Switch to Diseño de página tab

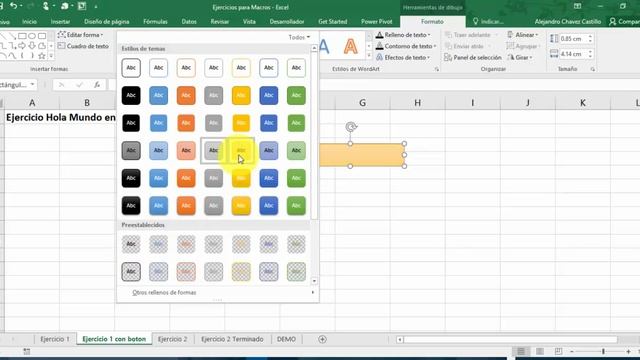click(107, 22)
